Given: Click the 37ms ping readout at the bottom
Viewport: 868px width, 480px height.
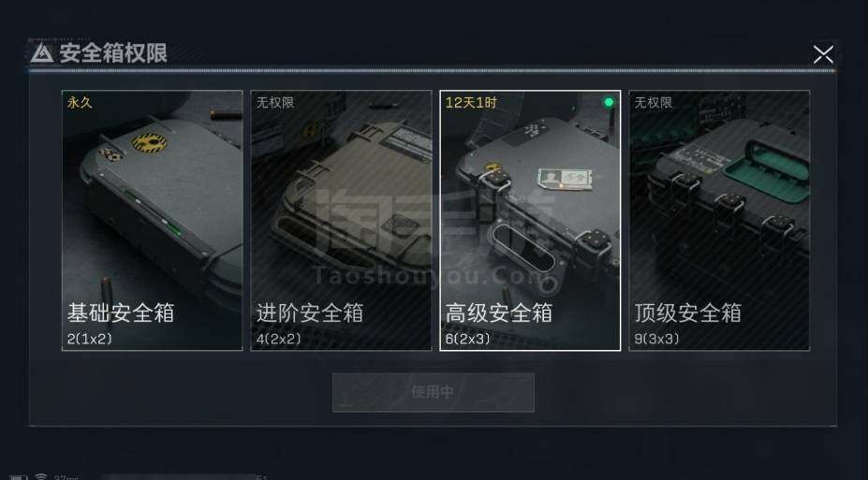Looking at the screenshot, I should [66, 477].
